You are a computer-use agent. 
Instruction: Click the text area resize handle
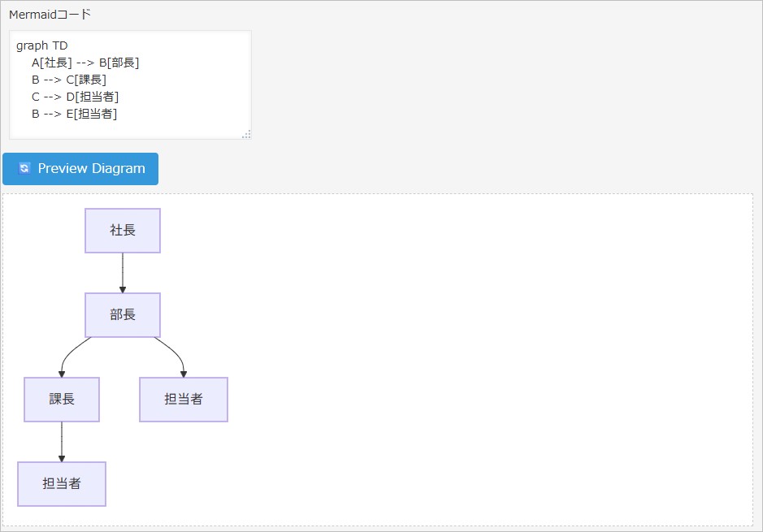(246, 134)
